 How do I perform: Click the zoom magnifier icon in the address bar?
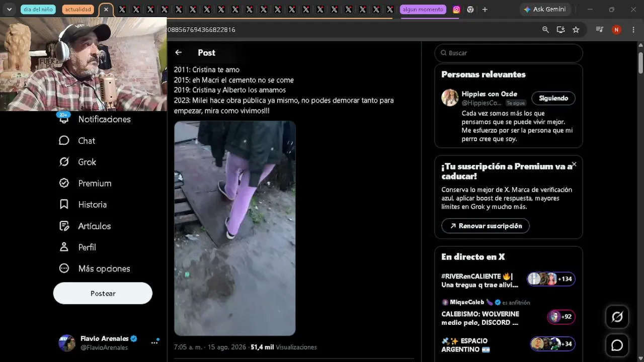(545, 30)
